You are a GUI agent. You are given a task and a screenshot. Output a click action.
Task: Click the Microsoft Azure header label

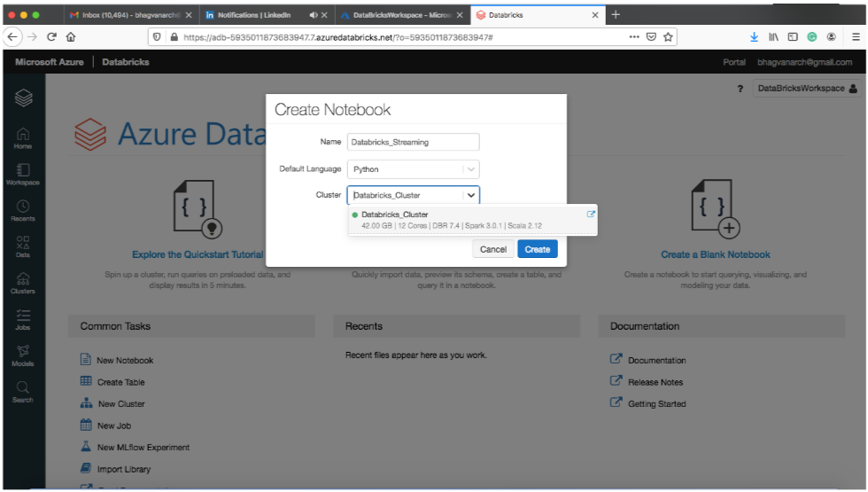point(50,62)
